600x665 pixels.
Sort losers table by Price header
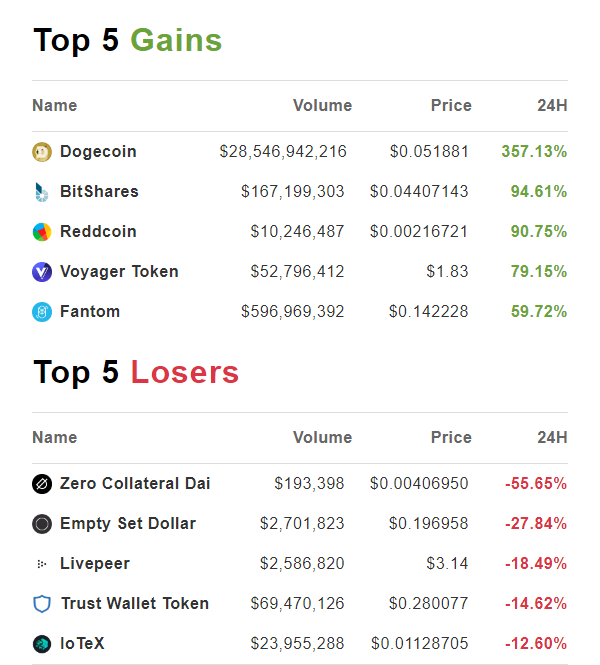coord(450,438)
